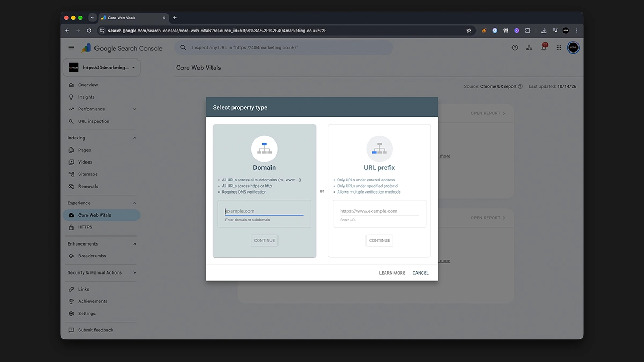
Task: Open users and permissions settings icon
Action: [530, 48]
